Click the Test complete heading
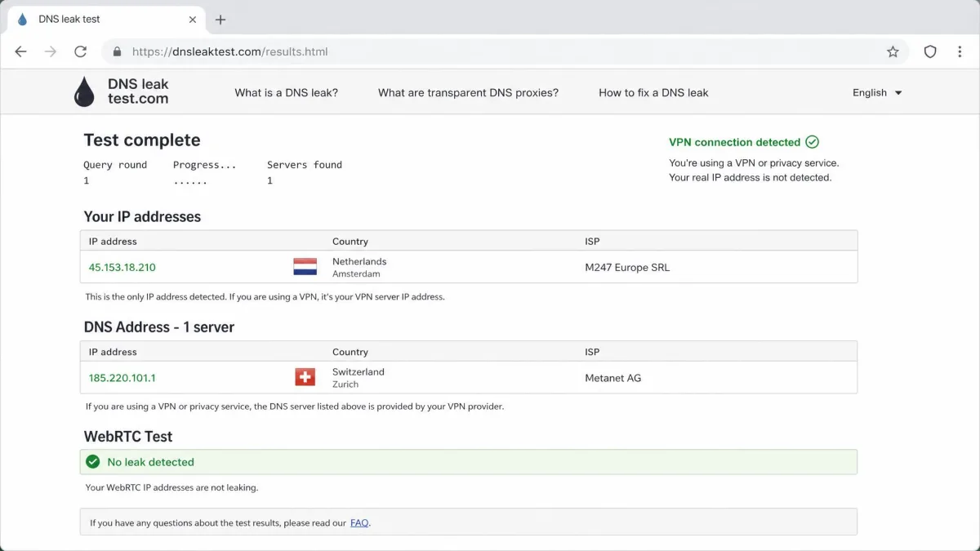980x551 pixels. pos(142,140)
